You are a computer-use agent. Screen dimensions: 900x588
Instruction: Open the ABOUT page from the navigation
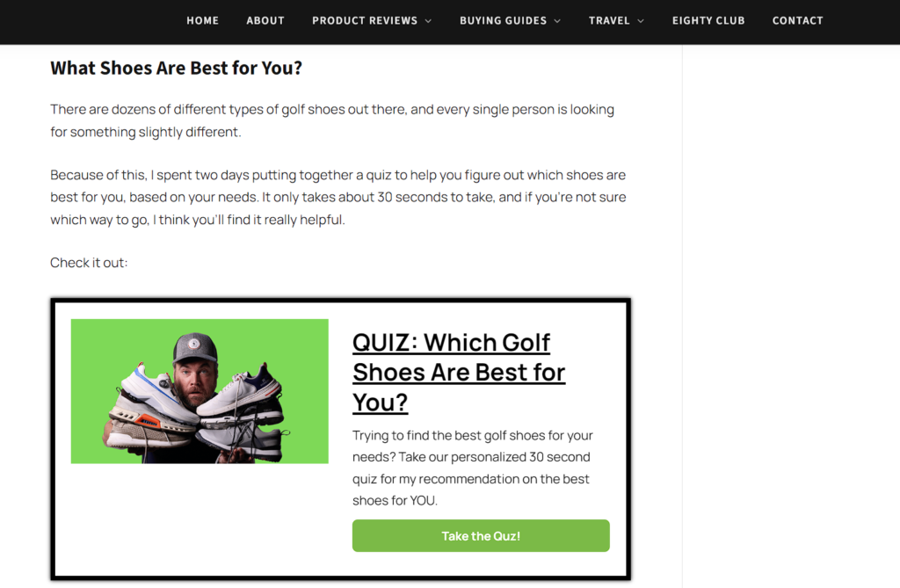coord(265,20)
